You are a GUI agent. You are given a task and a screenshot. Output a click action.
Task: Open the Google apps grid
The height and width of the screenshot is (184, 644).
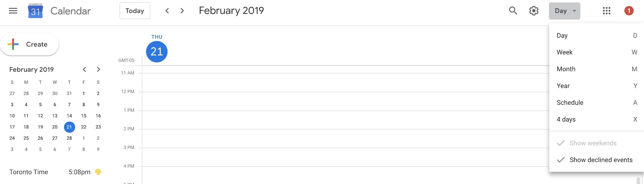tap(607, 11)
